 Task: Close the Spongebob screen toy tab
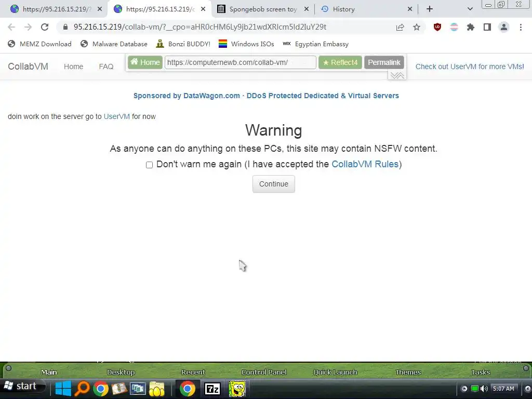click(307, 9)
